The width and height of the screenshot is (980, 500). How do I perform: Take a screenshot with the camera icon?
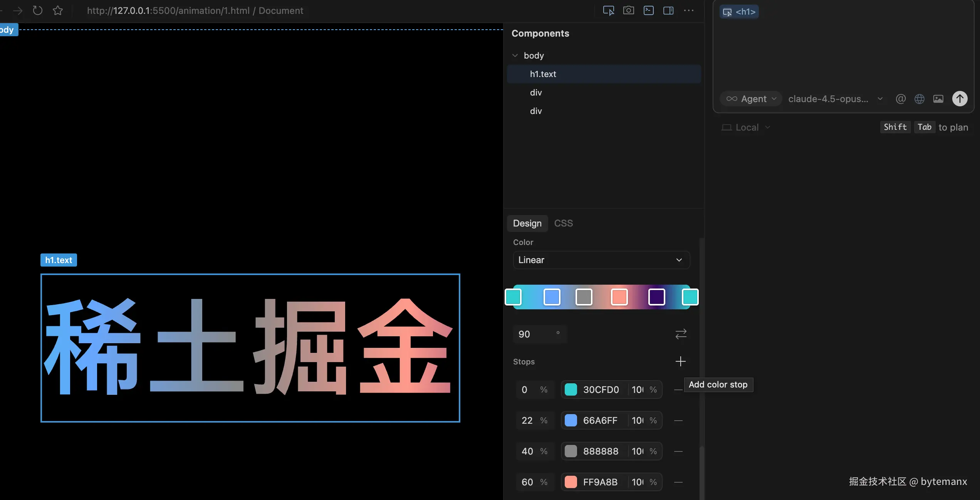click(628, 10)
